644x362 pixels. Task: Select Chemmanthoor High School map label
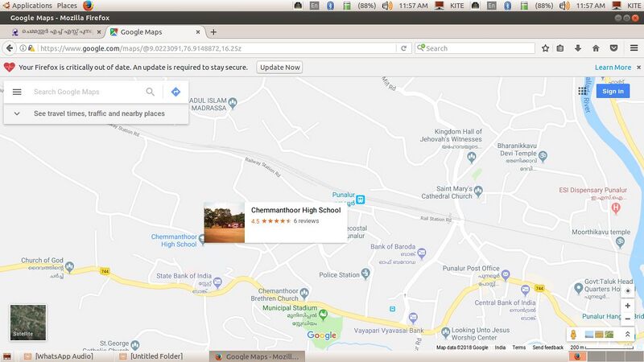[174, 241]
